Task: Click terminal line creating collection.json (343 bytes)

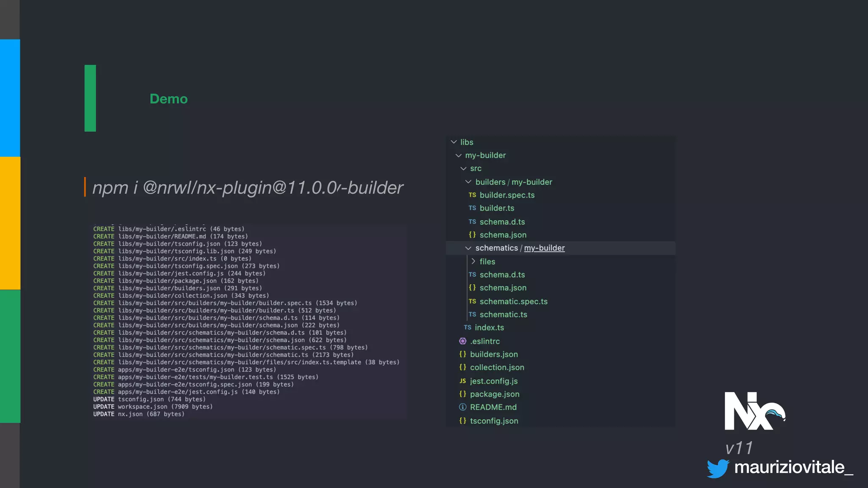Action: coord(181,296)
